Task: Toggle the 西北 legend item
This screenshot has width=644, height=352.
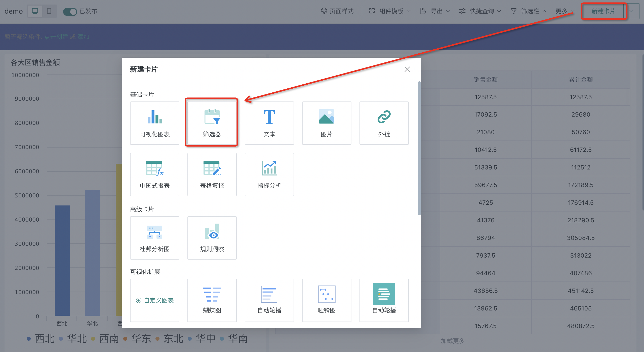Action: (x=41, y=338)
